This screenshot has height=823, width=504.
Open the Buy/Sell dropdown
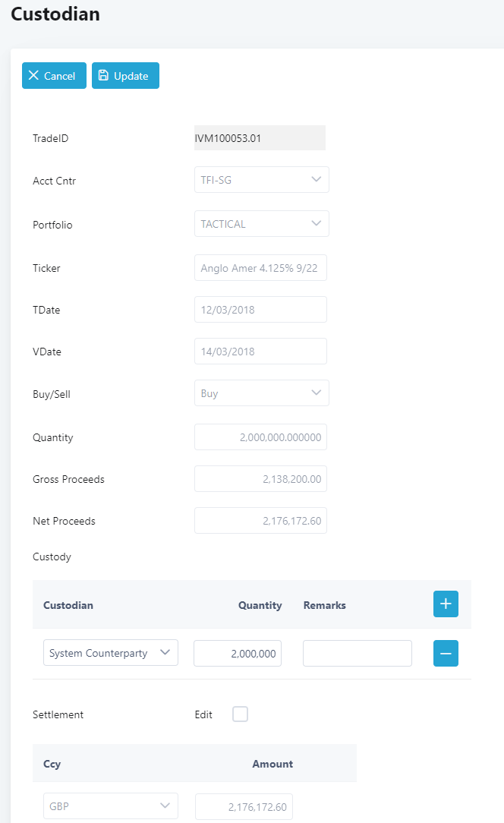click(x=261, y=393)
